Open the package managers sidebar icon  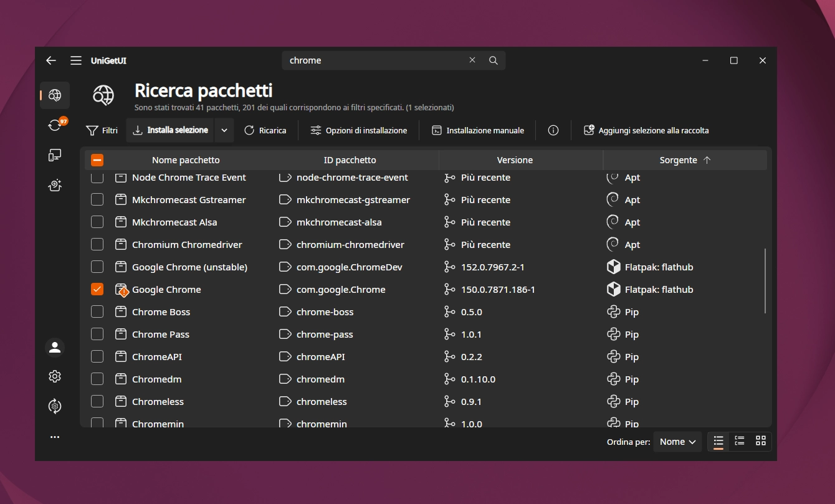click(55, 406)
